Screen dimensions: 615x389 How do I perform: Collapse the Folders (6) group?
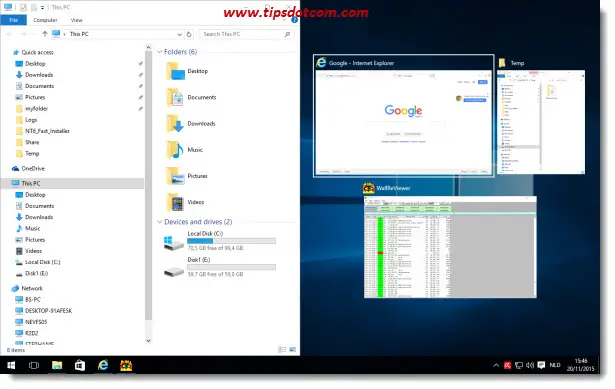click(x=160, y=52)
